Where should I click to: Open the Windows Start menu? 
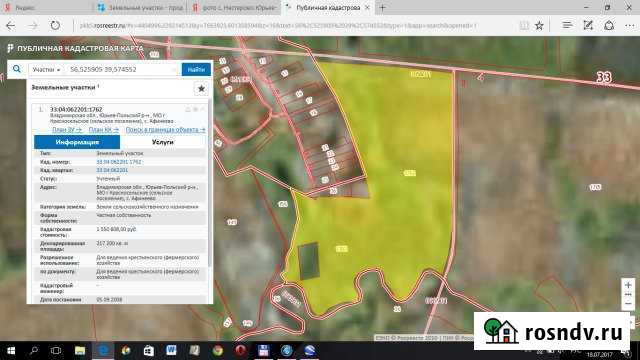11,351
